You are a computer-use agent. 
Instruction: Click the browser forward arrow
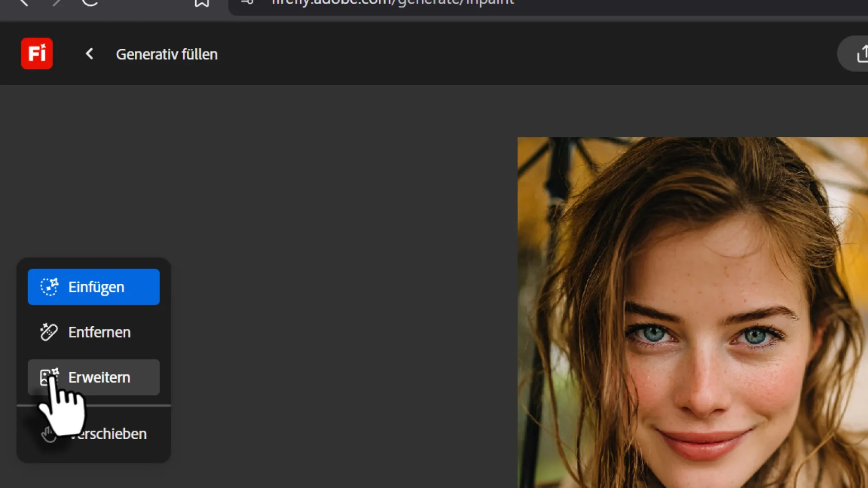(57, 2)
